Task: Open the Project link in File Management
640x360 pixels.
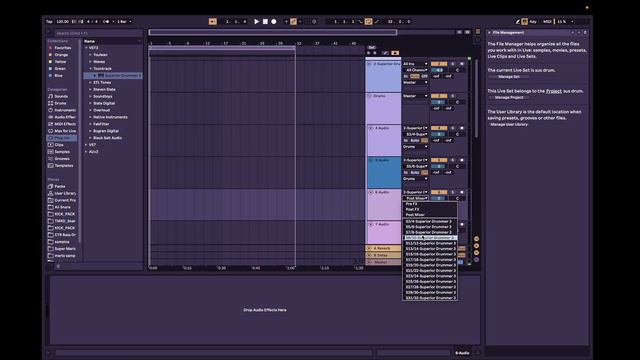Action: point(554,91)
